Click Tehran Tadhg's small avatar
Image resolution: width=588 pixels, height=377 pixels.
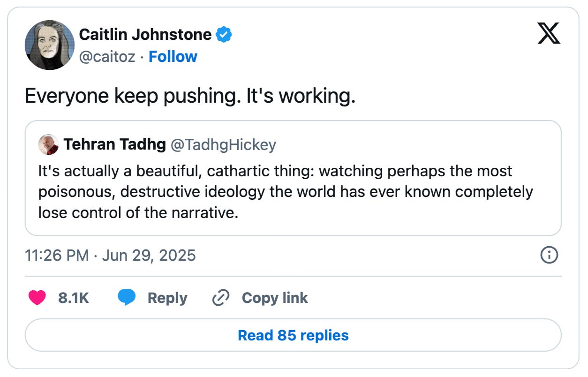click(x=49, y=144)
